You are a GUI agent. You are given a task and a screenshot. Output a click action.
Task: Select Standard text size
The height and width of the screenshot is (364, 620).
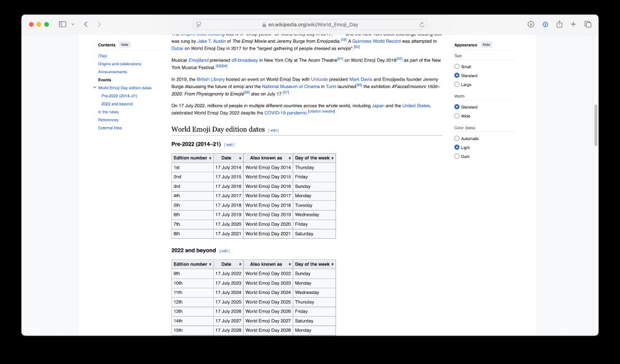457,75
